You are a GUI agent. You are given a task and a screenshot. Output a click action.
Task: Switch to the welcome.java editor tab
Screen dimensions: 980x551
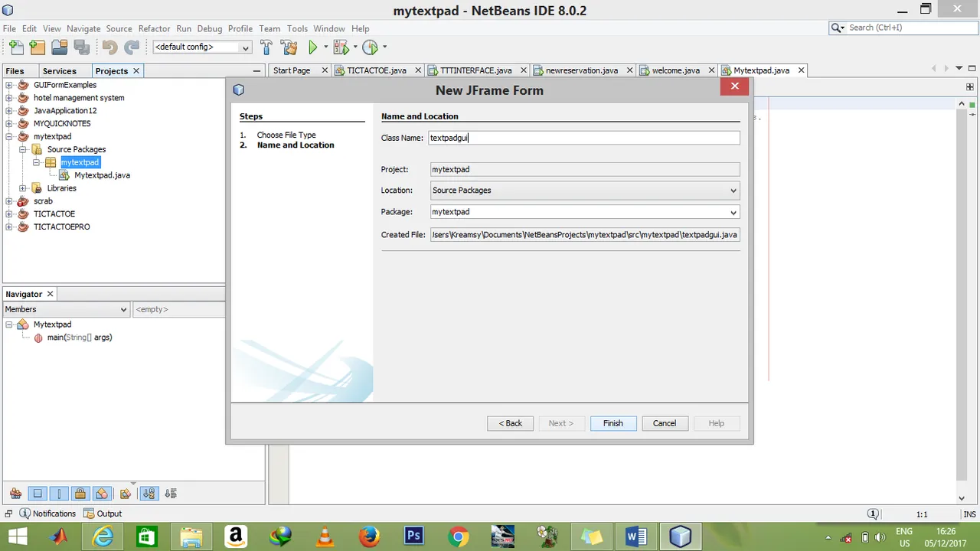[676, 70]
